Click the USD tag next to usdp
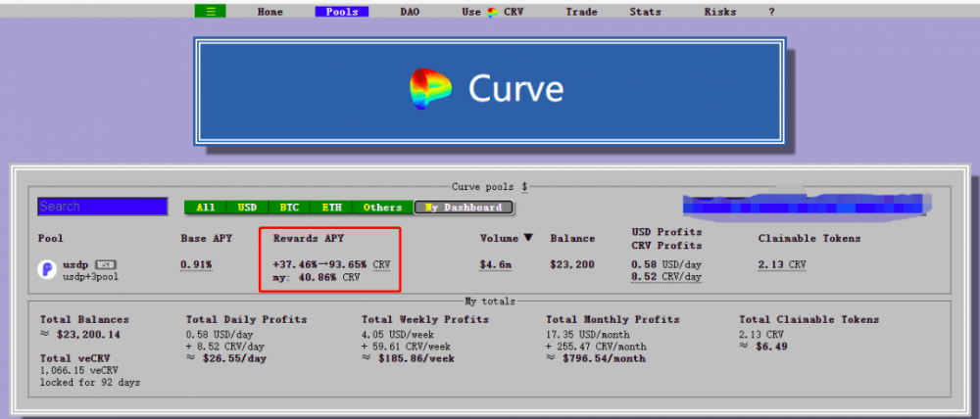 click(x=106, y=264)
